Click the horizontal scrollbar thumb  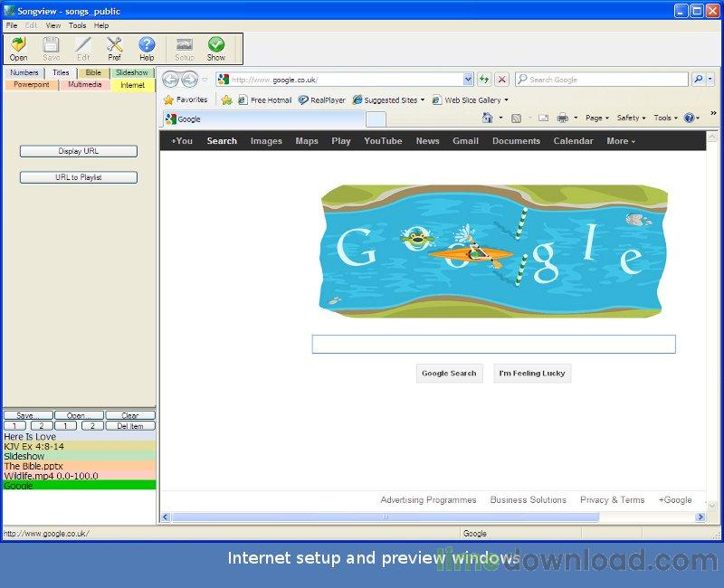click(x=386, y=517)
